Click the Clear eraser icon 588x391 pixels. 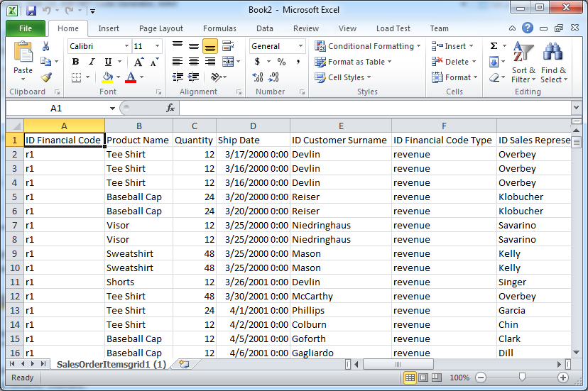(494, 77)
